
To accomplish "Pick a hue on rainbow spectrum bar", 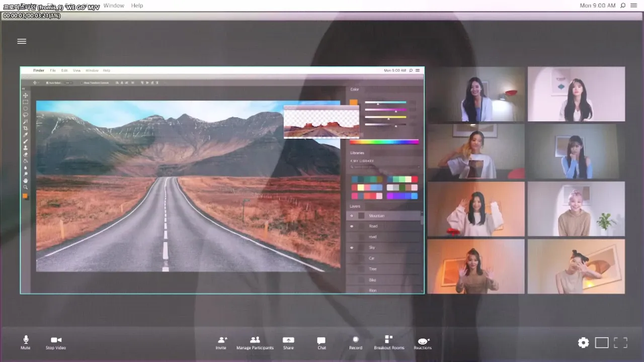I will tap(384, 142).
